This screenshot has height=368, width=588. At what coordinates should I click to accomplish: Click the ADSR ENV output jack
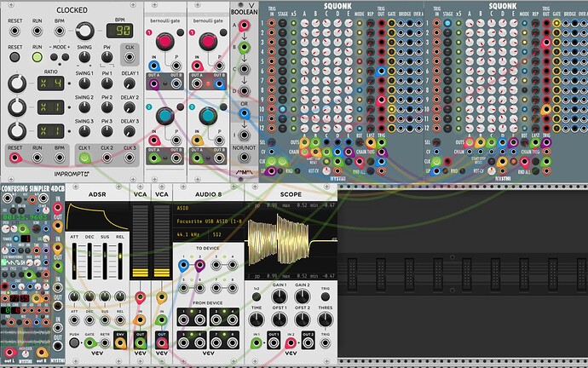click(x=120, y=342)
